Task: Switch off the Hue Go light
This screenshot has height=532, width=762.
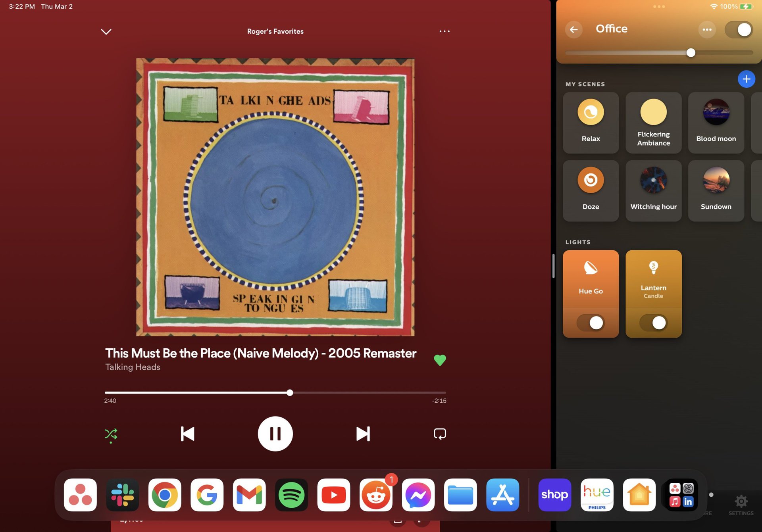Action: [591, 323]
